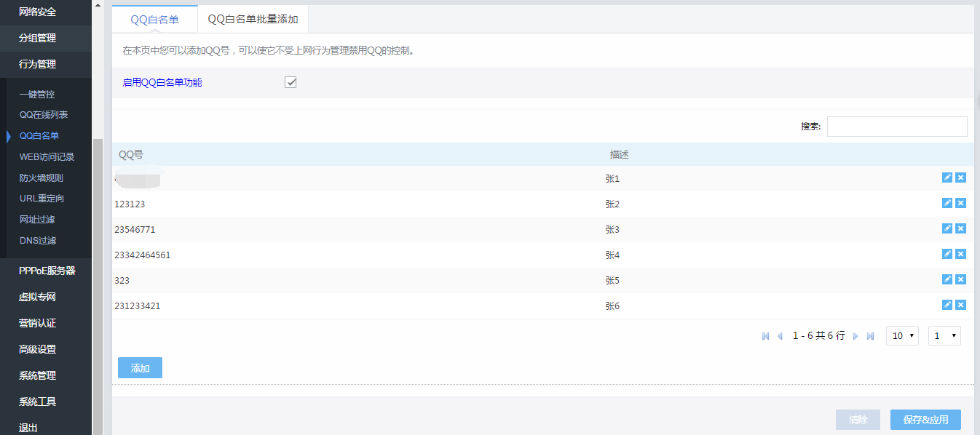Switch to QQ白名单 tab
980x435 pixels.
pos(154,20)
